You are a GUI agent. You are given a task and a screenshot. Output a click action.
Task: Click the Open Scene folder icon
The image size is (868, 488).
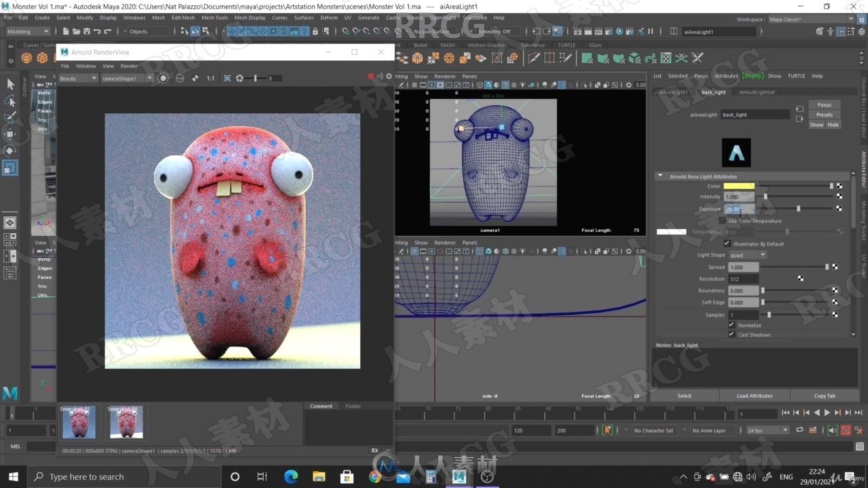tap(76, 31)
